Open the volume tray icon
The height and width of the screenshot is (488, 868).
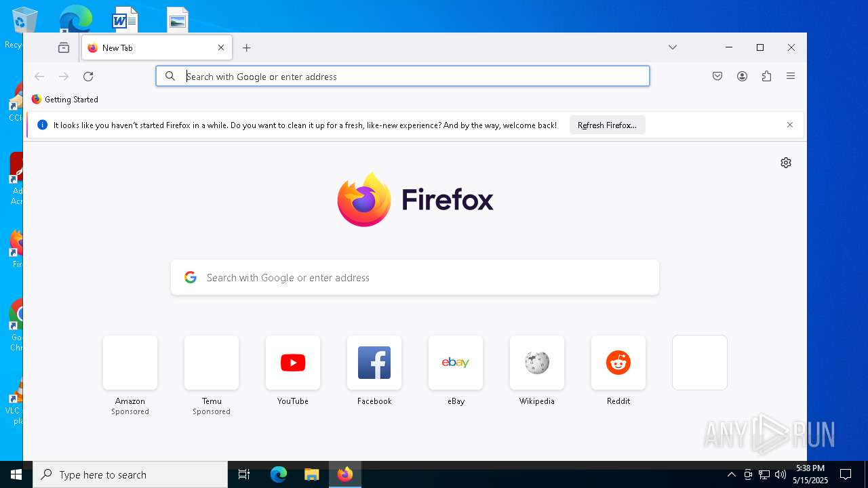click(x=781, y=474)
